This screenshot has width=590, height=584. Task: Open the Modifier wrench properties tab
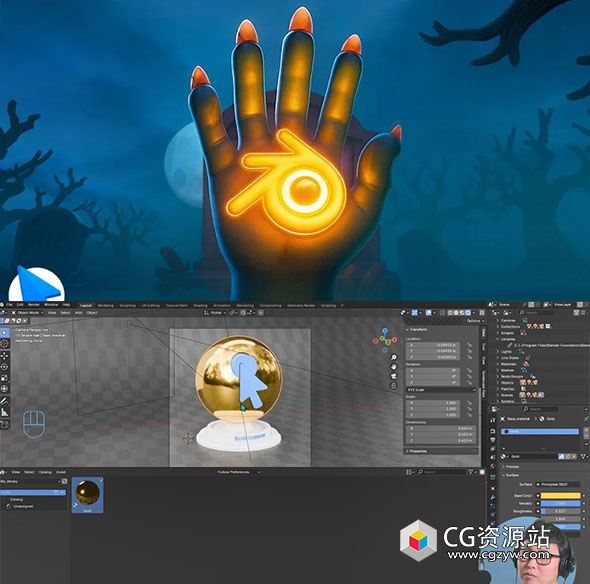pyautogui.click(x=493, y=497)
